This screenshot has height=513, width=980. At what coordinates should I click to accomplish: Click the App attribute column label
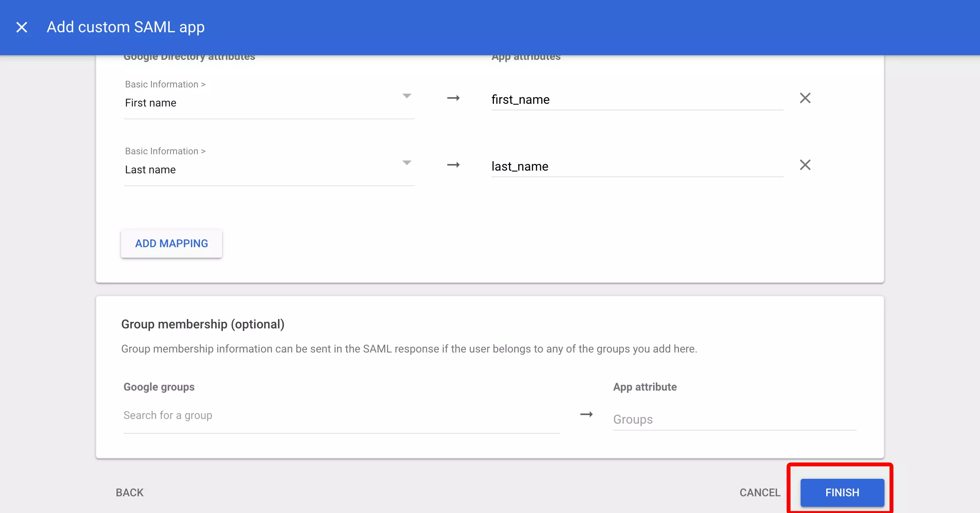click(645, 387)
